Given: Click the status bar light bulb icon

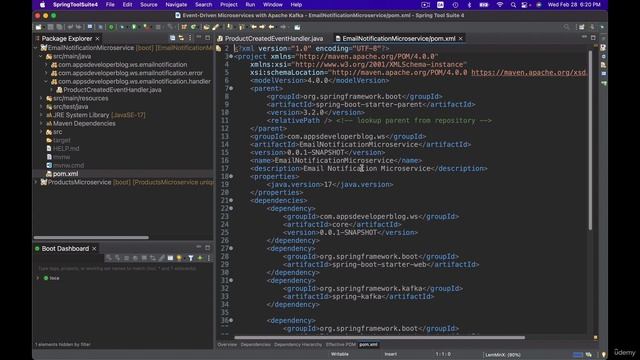Looking at the screenshot, I should tap(604, 354).
